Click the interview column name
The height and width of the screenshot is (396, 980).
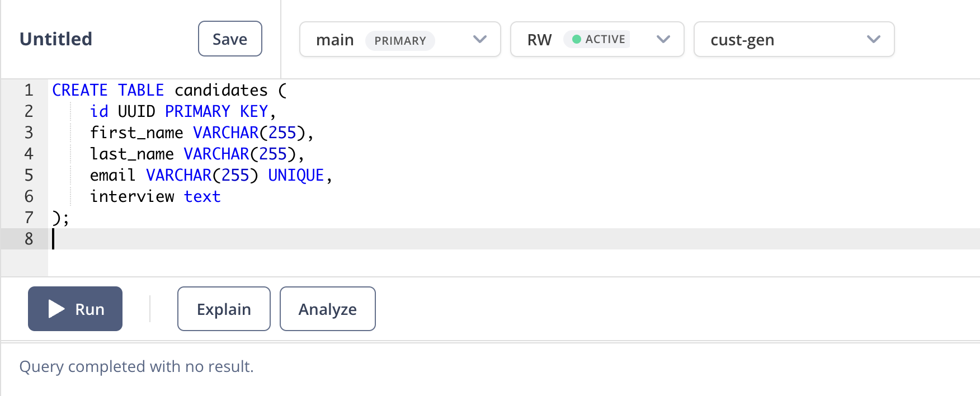click(x=132, y=196)
